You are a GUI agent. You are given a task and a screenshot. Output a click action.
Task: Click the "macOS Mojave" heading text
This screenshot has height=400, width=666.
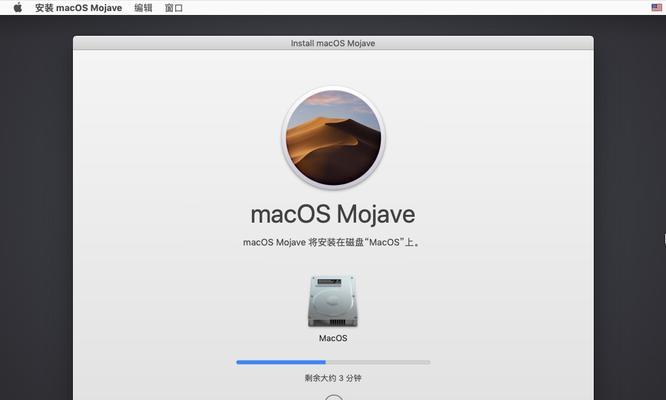point(333,214)
